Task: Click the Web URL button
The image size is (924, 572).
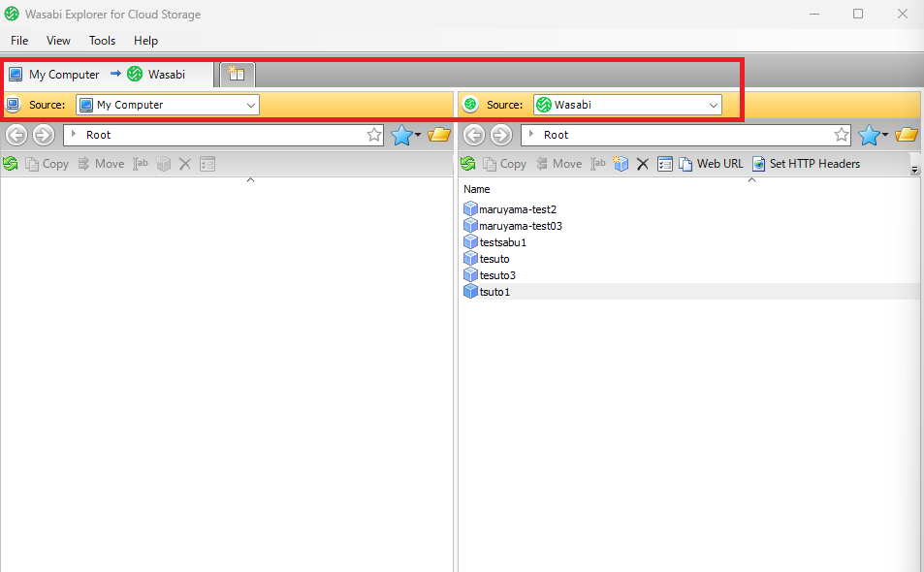Action: [x=712, y=164]
